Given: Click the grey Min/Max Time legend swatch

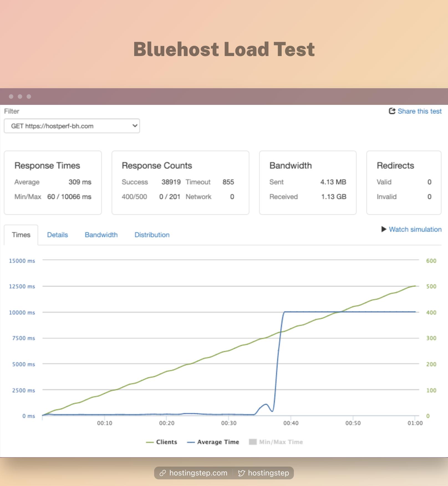Looking at the screenshot, I should 253,442.
